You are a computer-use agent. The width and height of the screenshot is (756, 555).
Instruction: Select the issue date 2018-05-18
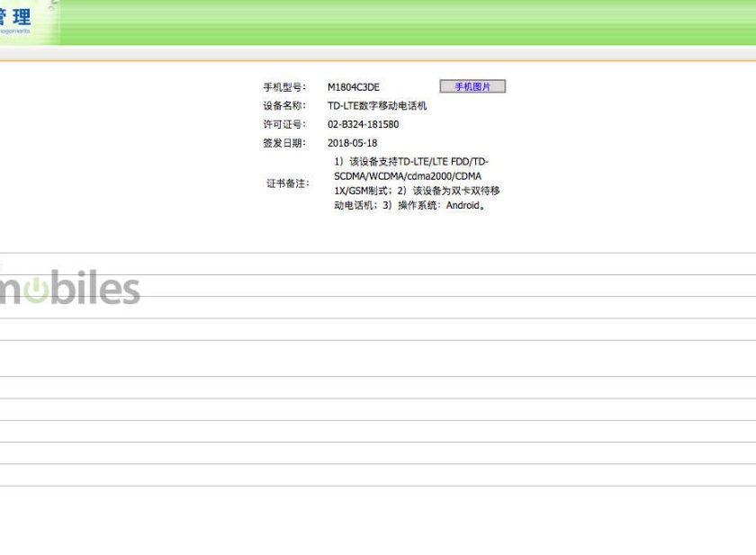click(352, 143)
